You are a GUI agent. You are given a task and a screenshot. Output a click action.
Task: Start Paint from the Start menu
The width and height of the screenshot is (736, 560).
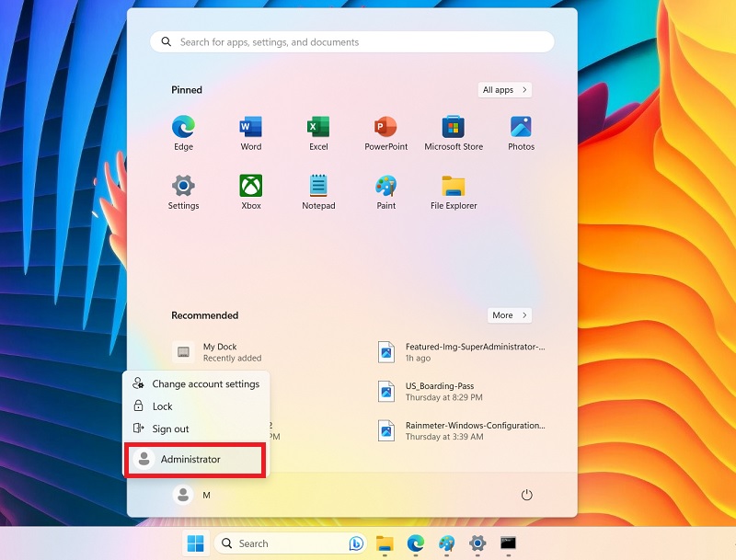click(385, 189)
